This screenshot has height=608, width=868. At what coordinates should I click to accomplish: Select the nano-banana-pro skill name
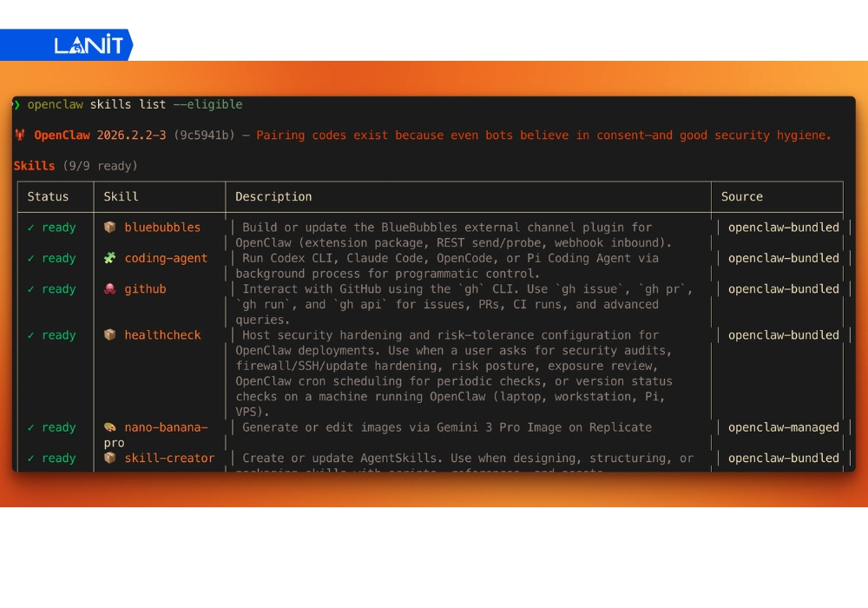click(155, 434)
